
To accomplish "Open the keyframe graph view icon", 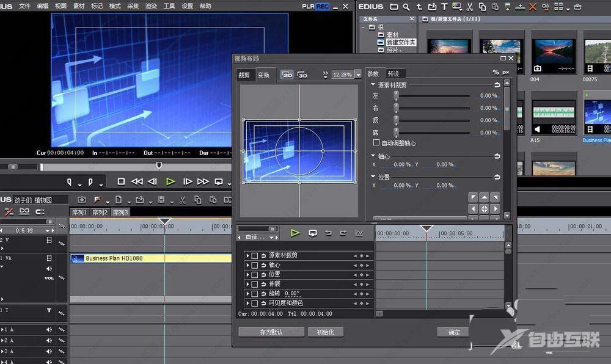I will point(359,233).
